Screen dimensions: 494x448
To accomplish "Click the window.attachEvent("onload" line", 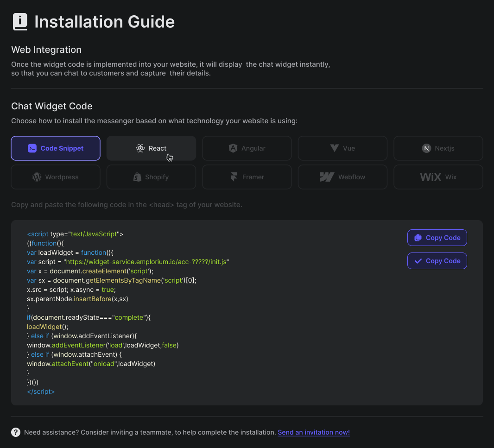I will click(91, 364).
